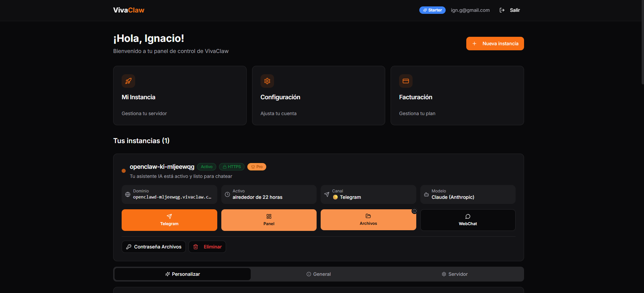Click the orange status dot of the instance

click(x=124, y=171)
